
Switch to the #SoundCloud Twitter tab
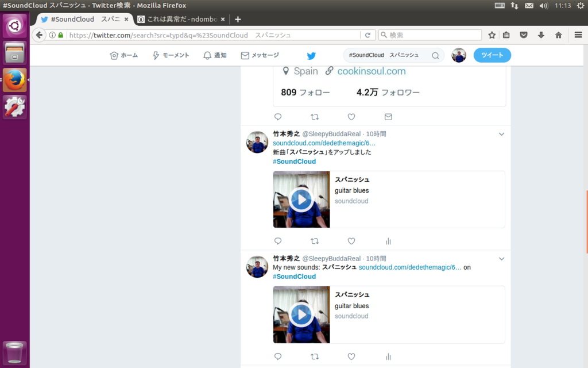(x=85, y=19)
